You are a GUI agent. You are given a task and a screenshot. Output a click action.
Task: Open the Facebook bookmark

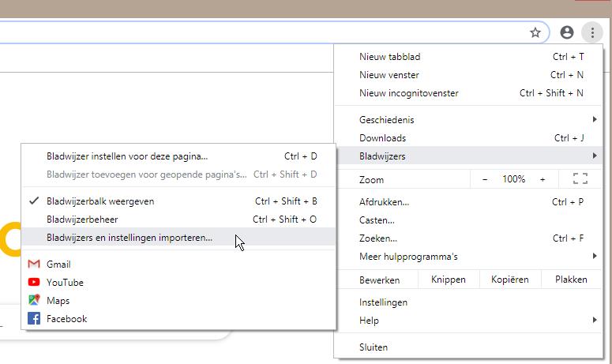point(66,319)
